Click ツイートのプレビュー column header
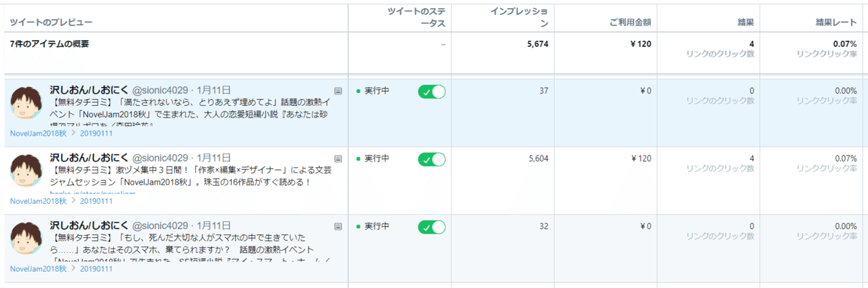The width and height of the screenshot is (868, 288). pyautogui.click(x=51, y=22)
